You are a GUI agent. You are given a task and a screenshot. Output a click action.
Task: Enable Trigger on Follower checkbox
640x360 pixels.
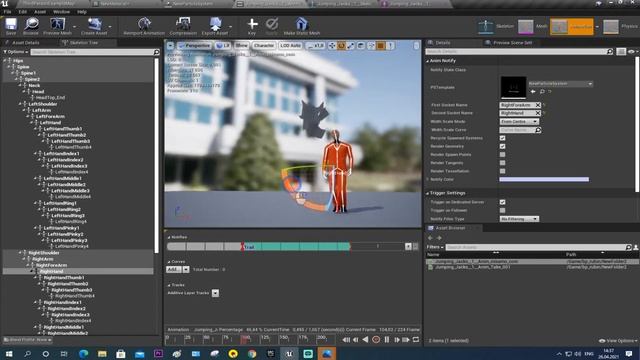click(x=502, y=211)
